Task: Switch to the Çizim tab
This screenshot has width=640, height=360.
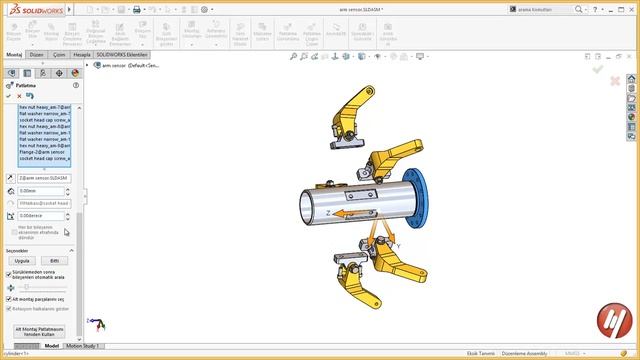Action: point(59,55)
